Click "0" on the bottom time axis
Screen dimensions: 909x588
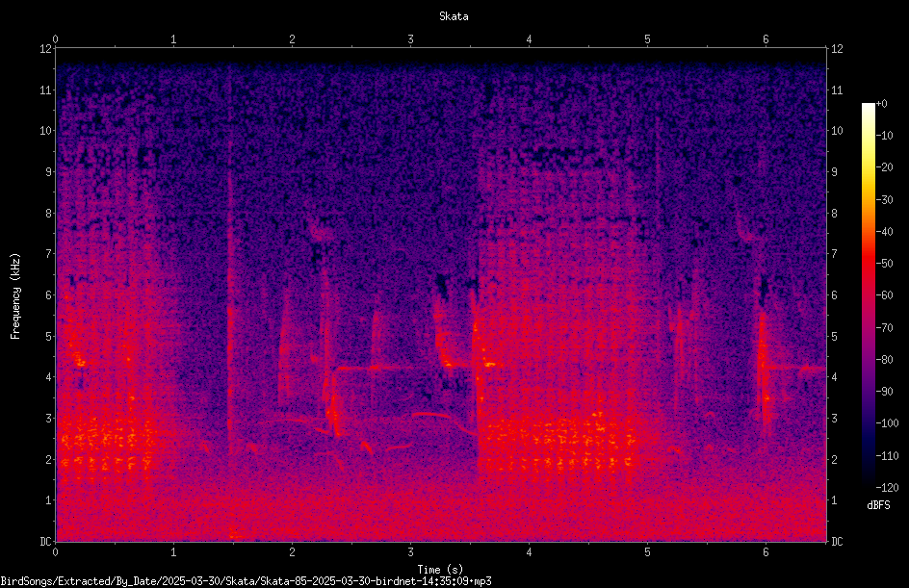pos(55,552)
